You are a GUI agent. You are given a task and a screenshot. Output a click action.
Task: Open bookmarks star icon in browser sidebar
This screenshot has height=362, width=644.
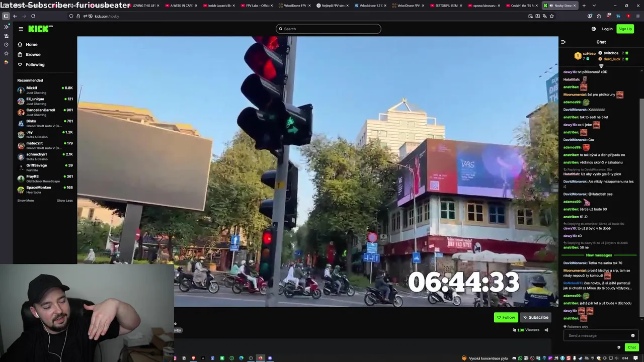pos(6,54)
